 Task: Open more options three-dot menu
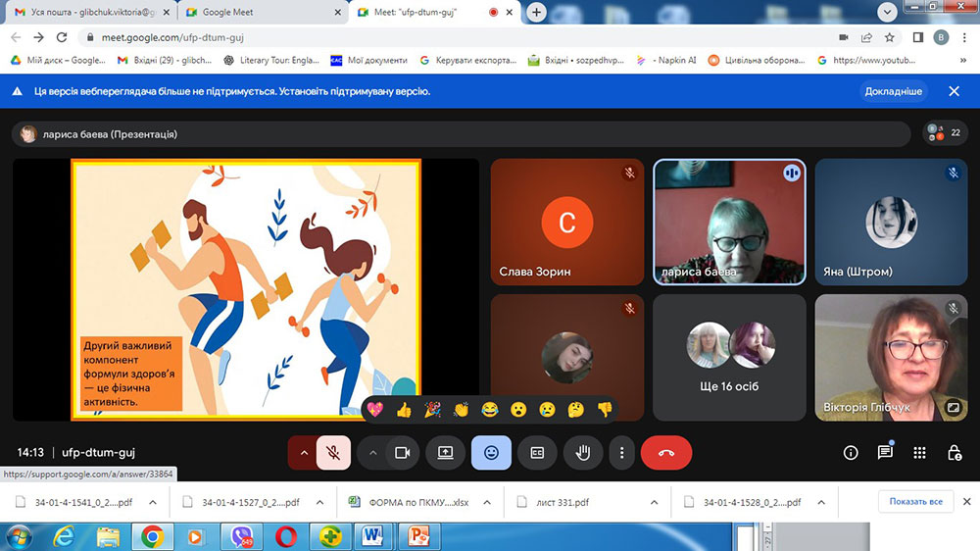[622, 453]
